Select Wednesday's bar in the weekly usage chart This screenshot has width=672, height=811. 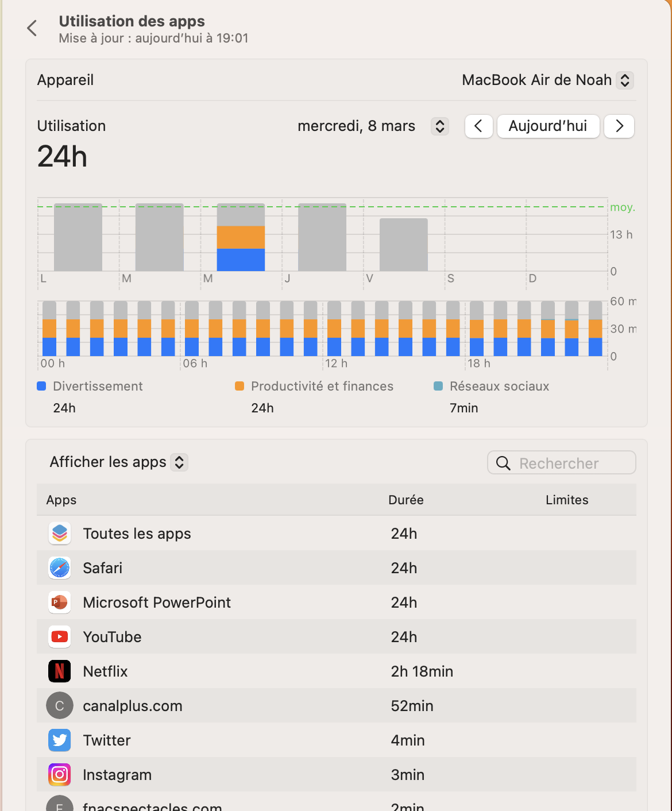click(x=241, y=241)
